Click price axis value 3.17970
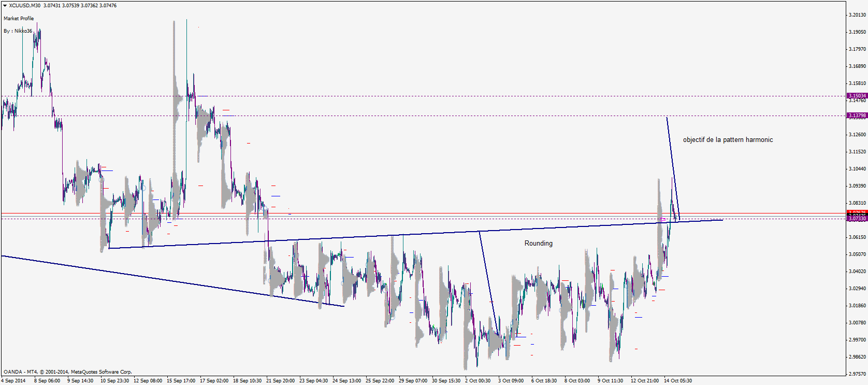The height and width of the screenshot is (385, 868). click(x=857, y=49)
